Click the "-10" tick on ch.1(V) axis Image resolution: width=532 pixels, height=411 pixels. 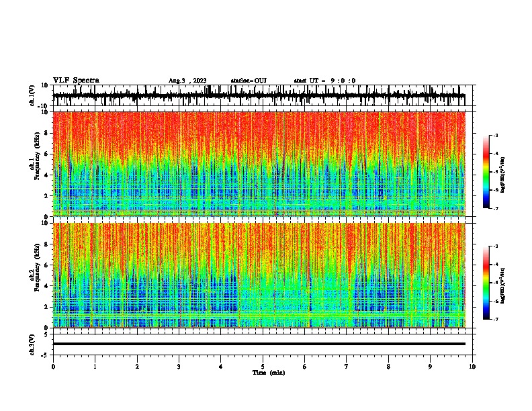coord(44,106)
